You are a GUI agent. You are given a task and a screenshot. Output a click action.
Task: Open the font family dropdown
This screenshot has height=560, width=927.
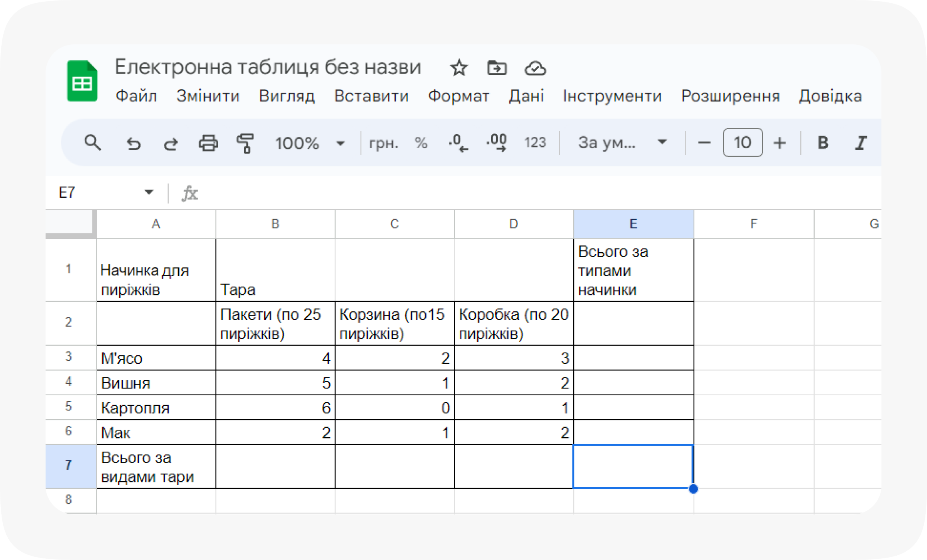coord(622,142)
